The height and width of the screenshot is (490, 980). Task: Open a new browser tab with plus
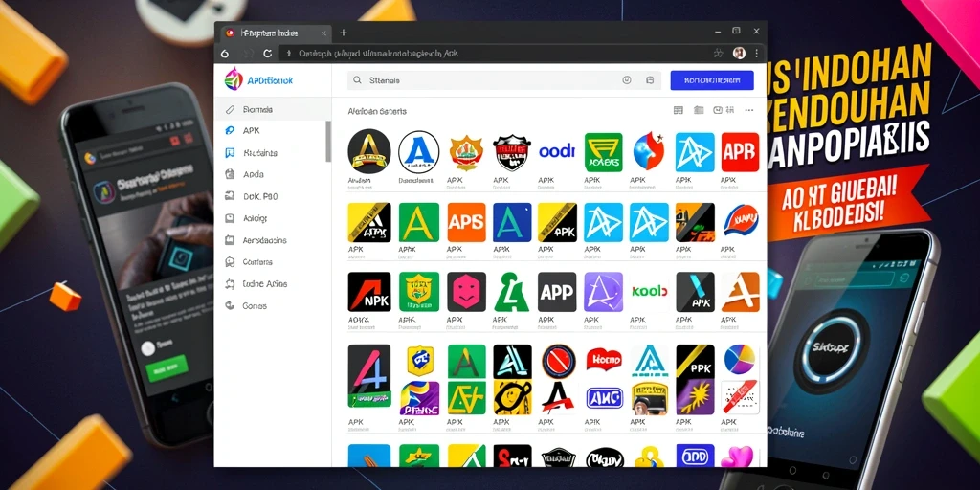344,33
